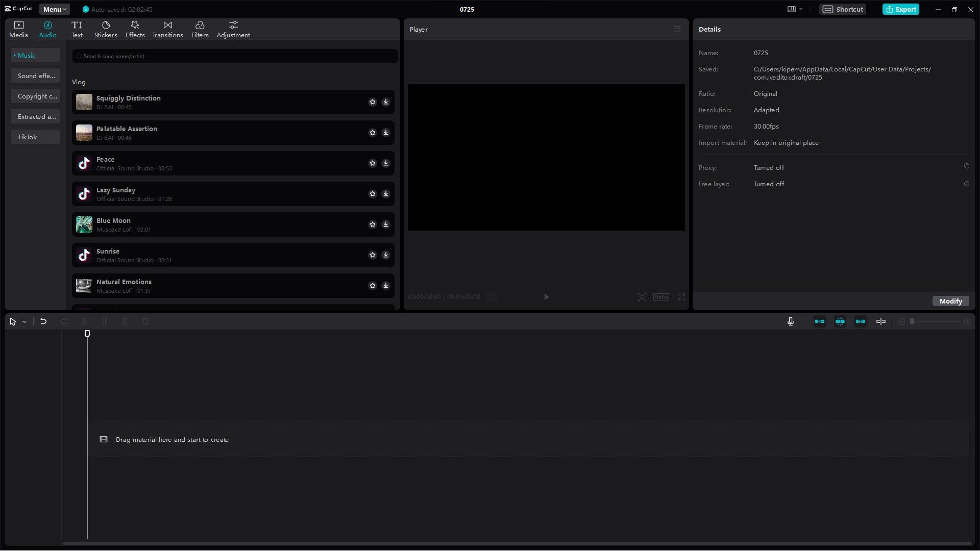Click the Export button

[x=900, y=9]
